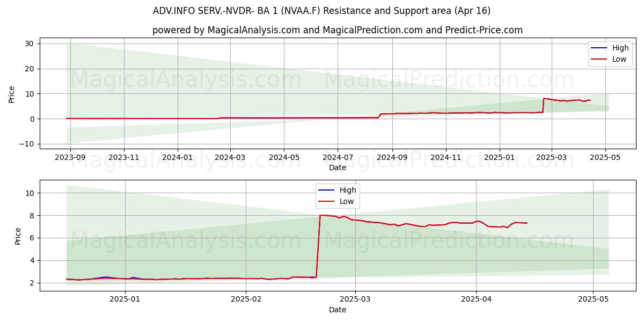Click the '2023-09' tick label on the upper chart
The height and width of the screenshot is (322, 644).
click(70, 157)
